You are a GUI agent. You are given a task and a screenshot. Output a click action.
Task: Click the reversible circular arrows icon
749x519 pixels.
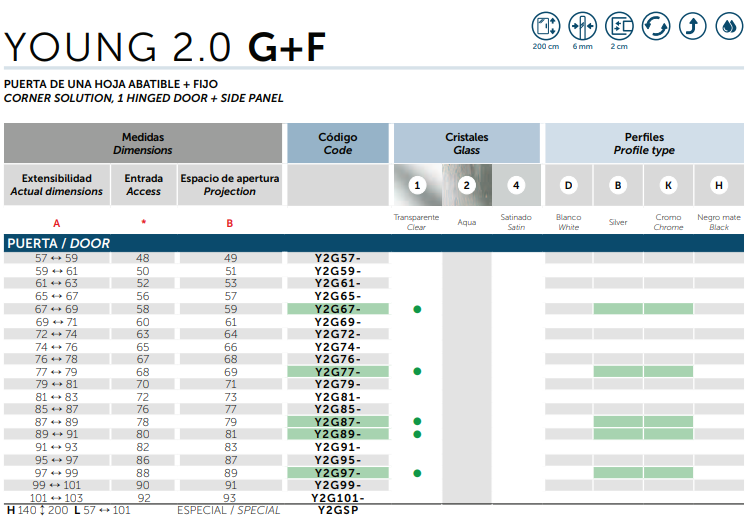(x=655, y=26)
